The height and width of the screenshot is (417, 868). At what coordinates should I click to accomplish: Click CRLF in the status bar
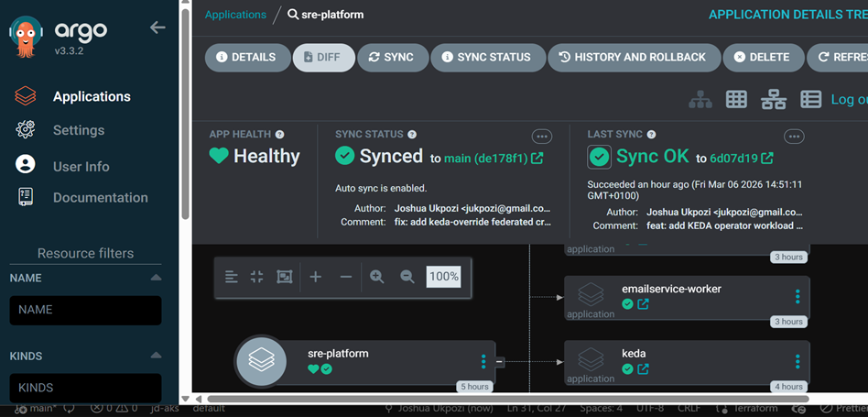pos(689,409)
